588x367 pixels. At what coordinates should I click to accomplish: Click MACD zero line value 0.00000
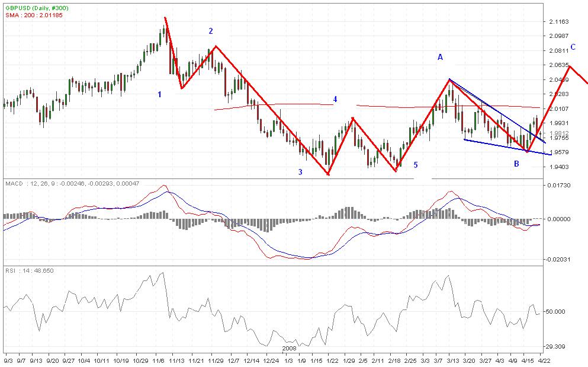point(559,219)
